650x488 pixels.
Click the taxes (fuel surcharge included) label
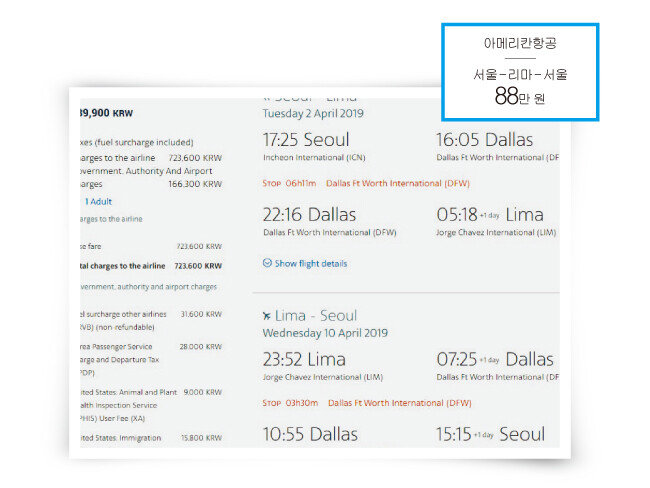coord(137,143)
